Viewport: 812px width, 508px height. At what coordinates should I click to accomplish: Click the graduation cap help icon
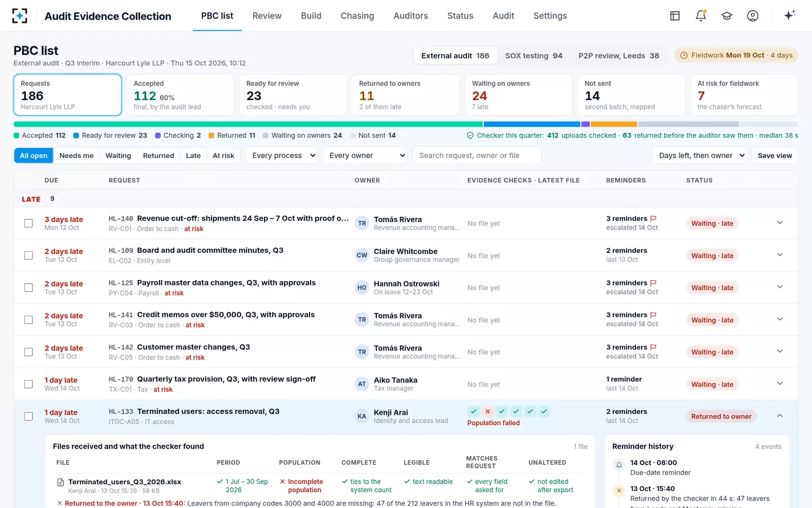727,16
